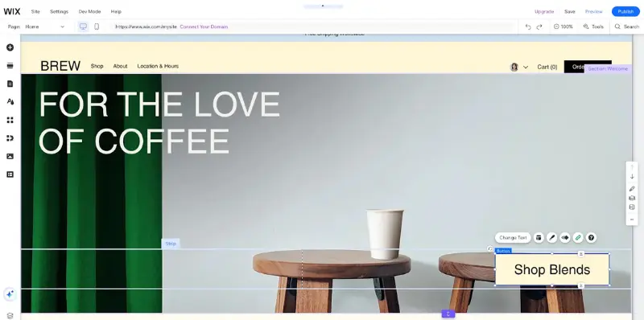Switch to mobile view icon
The width and height of the screenshot is (644, 320).
pyautogui.click(x=97, y=27)
